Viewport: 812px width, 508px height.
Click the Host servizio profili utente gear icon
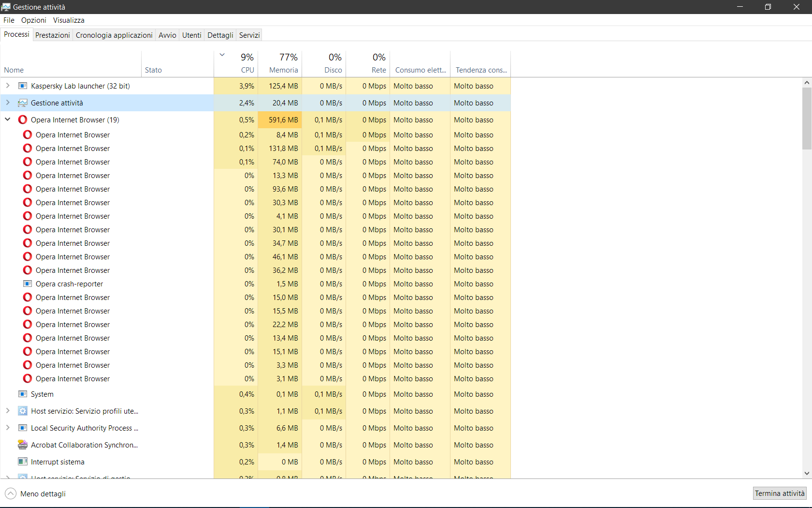[x=22, y=411]
